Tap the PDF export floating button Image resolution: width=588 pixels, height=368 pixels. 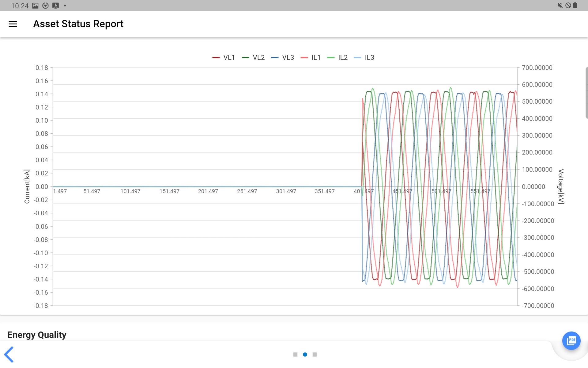coord(571,340)
